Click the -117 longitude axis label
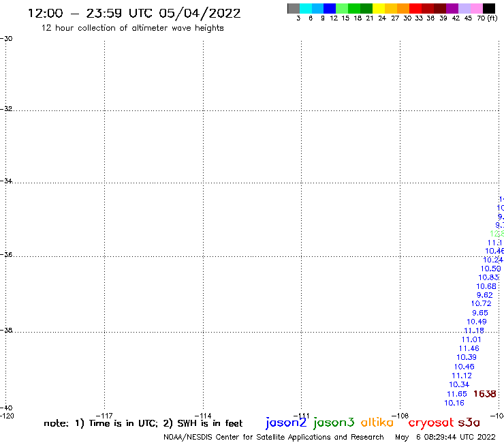 (104, 416)
